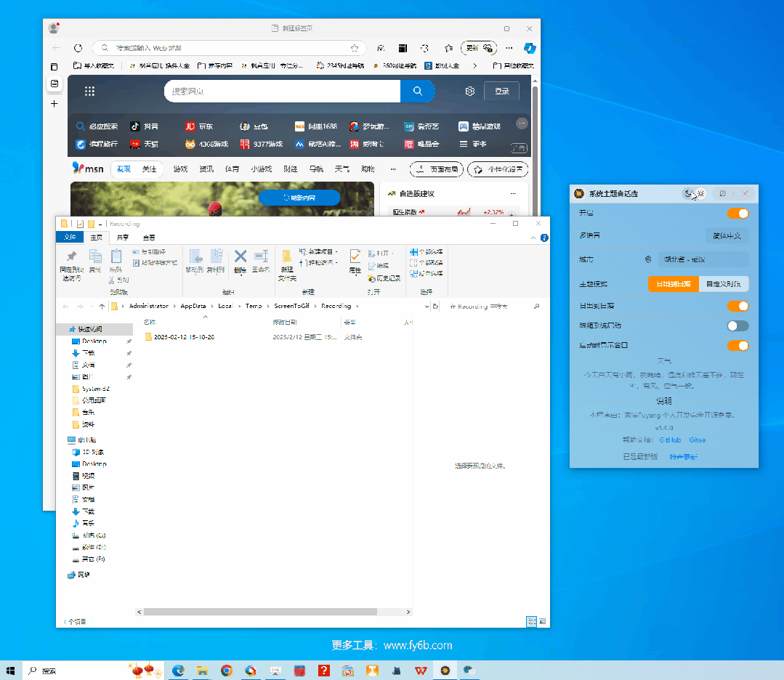Enable 跟随系统启动 toggle
The image size is (784, 680).
[x=737, y=325]
